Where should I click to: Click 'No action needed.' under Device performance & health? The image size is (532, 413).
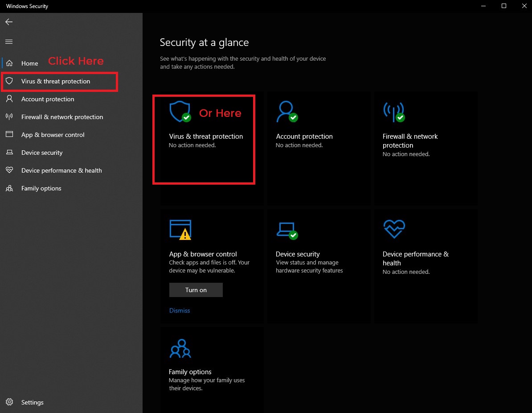coord(406,272)
